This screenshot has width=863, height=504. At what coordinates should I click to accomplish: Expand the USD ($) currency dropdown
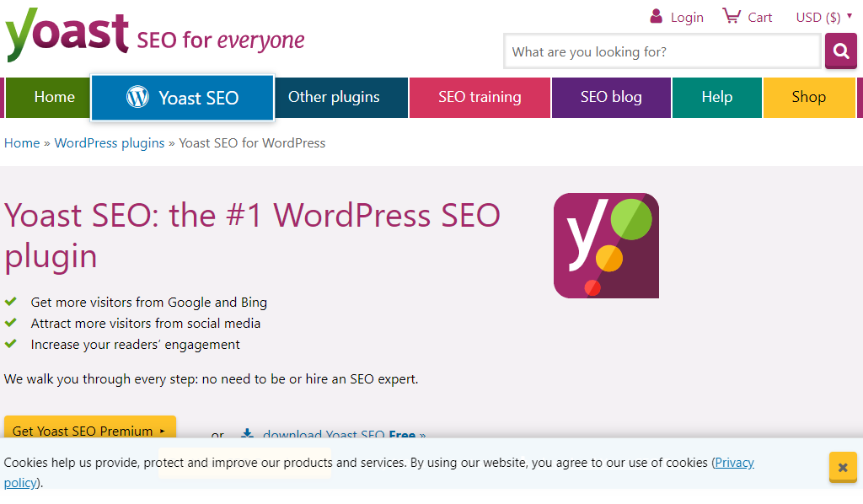[x=824, y=17]
